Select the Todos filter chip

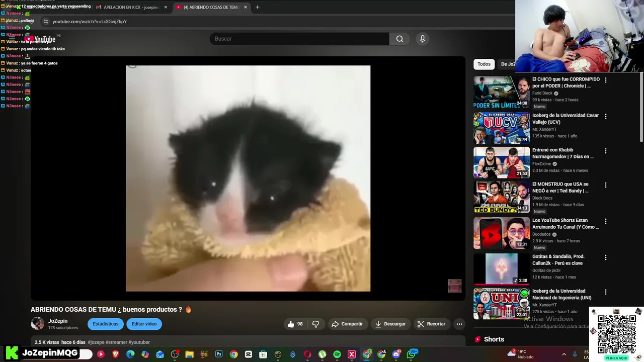[484, 64]
